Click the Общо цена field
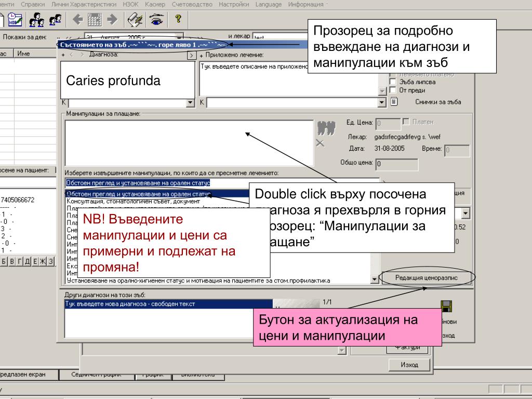Image resolution: width=532 pixels, height=399 pixels. 397,164
